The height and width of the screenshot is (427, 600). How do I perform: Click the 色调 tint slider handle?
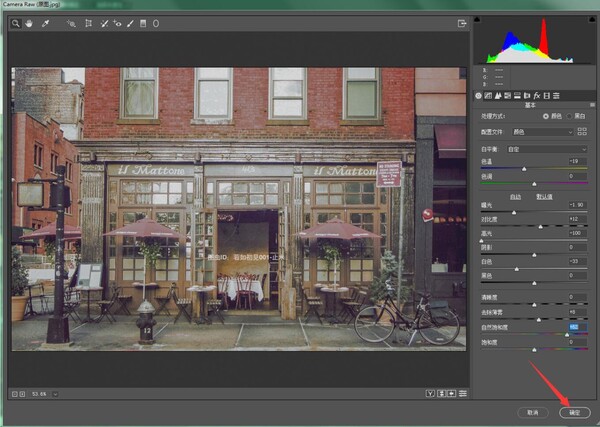click(x=535, y=184)
